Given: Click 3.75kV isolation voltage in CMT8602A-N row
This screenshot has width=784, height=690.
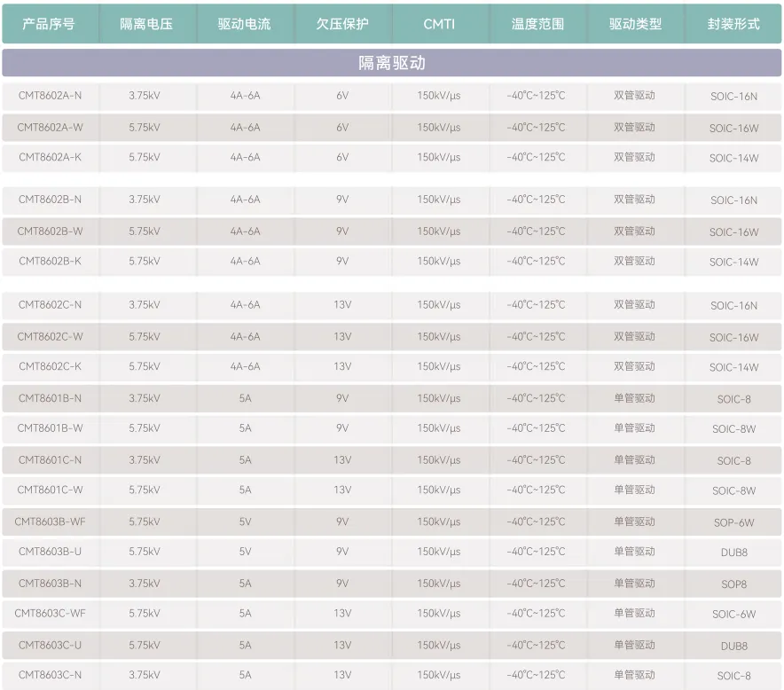Looking at the screenshot, I should (145, 96).
